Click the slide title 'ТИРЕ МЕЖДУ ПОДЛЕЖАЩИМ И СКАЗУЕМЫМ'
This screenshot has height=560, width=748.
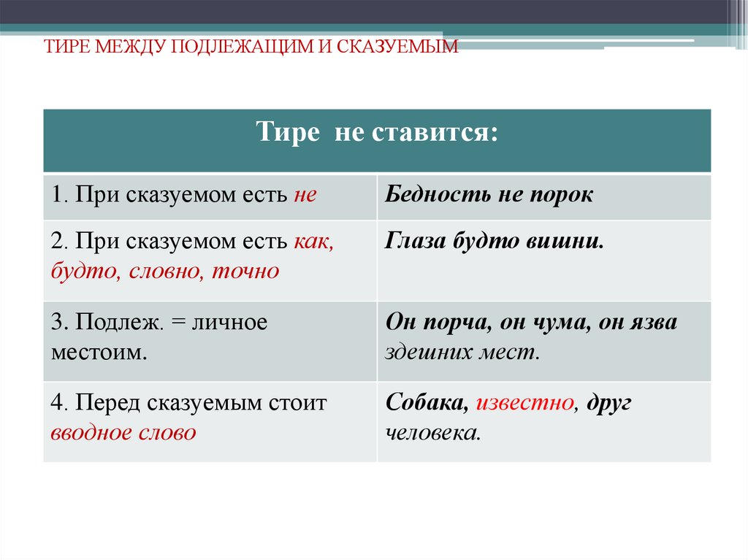tap(248, 49)
